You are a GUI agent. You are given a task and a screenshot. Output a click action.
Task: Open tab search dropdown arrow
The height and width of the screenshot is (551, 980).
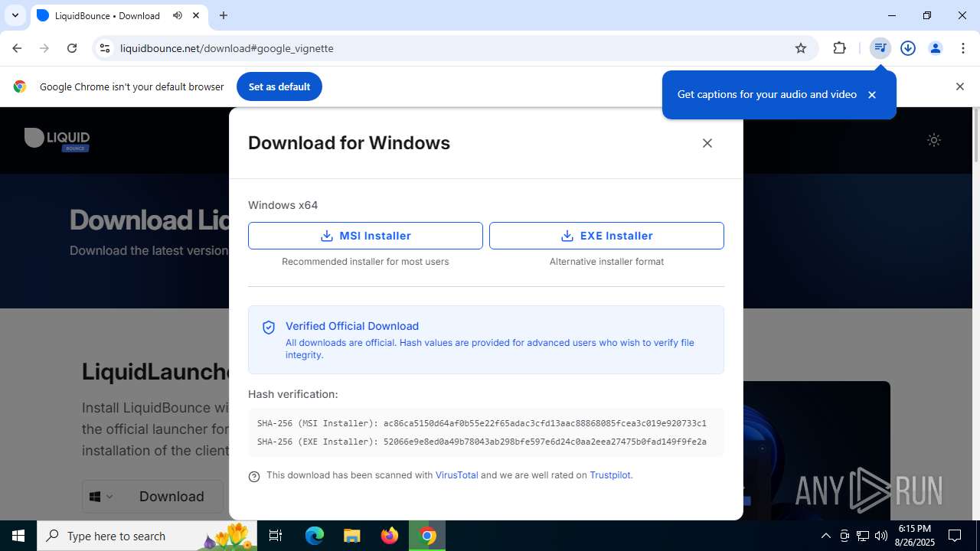15,15
